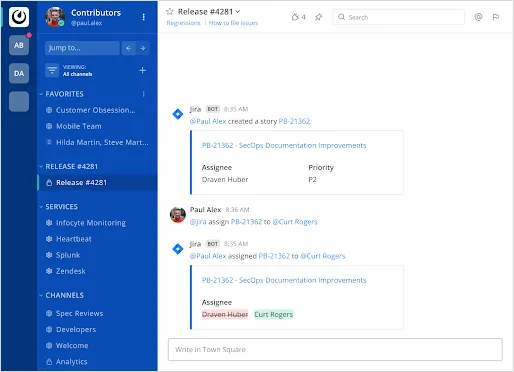The image size is (514, 372).
Task: Show pinned posts
Action: tap(319, 17)
